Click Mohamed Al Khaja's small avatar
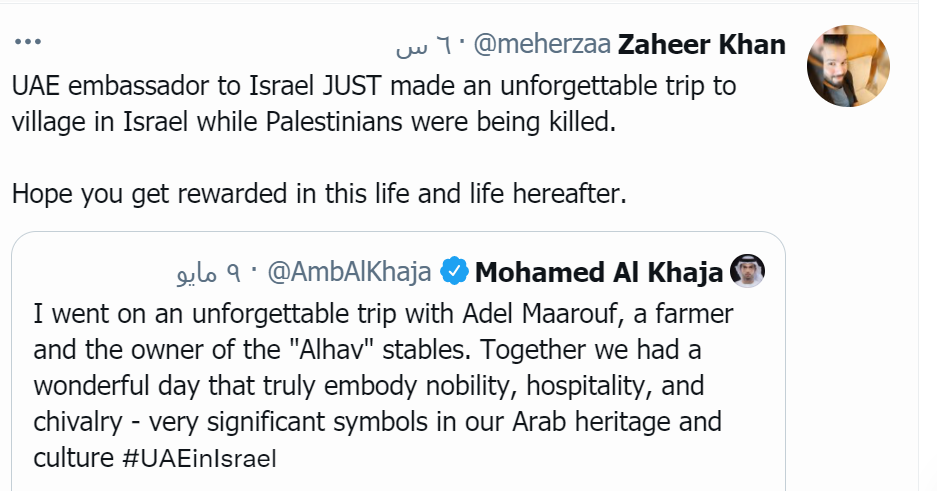 click(x=747, y=271)
